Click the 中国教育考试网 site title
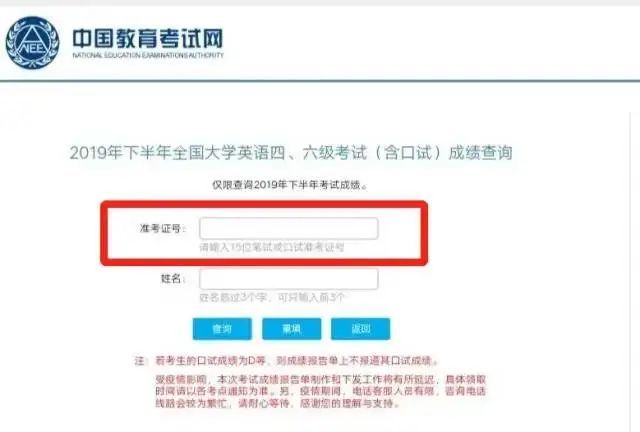This screenshot has width=640, height=432. 148,38
